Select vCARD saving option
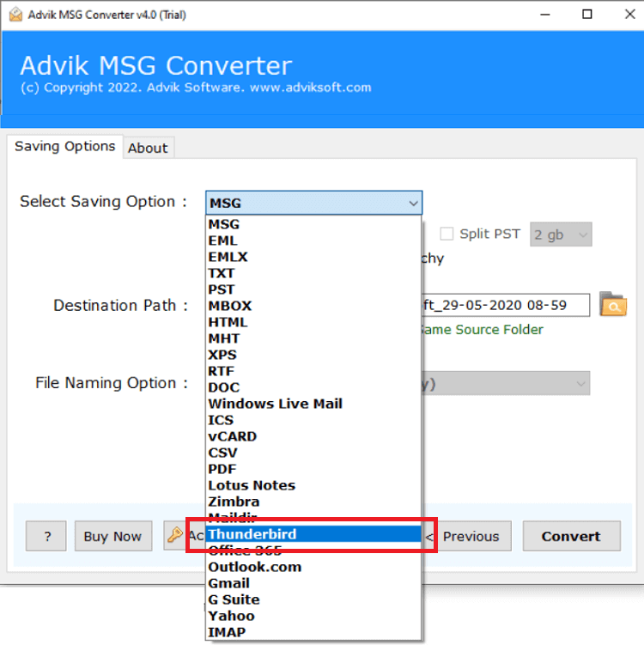The height and width of the screenshot is (645, 644). pos(313,436)
